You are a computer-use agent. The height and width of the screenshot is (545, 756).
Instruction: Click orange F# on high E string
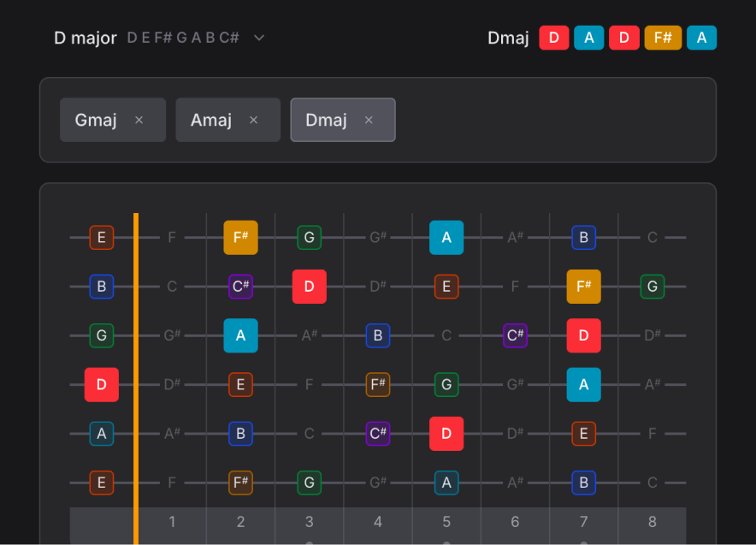(240, 237)
